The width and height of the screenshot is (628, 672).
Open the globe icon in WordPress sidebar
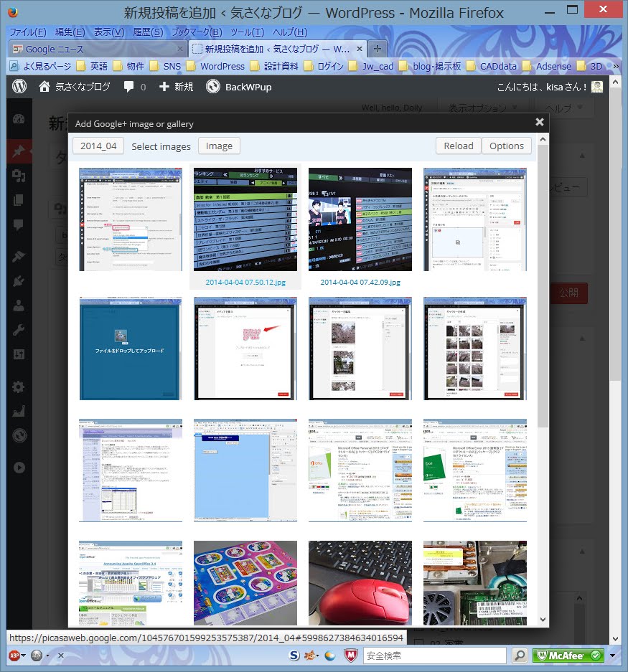(x=19, y=436)
